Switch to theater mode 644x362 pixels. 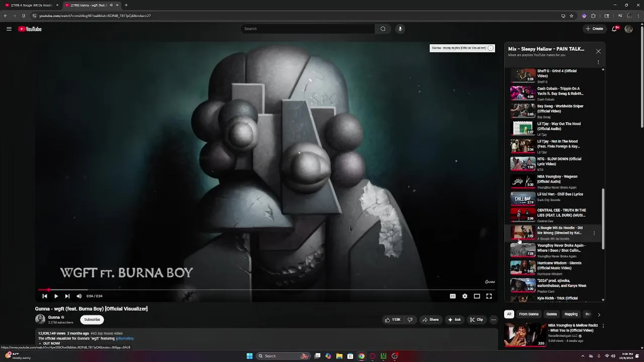point(477,296)
